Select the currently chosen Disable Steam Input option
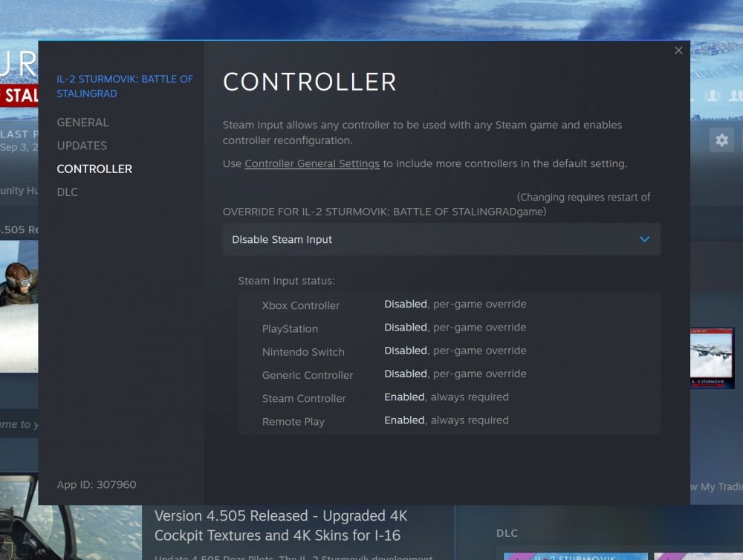This screenshot has width=743, height=560. tap(282, 239)
